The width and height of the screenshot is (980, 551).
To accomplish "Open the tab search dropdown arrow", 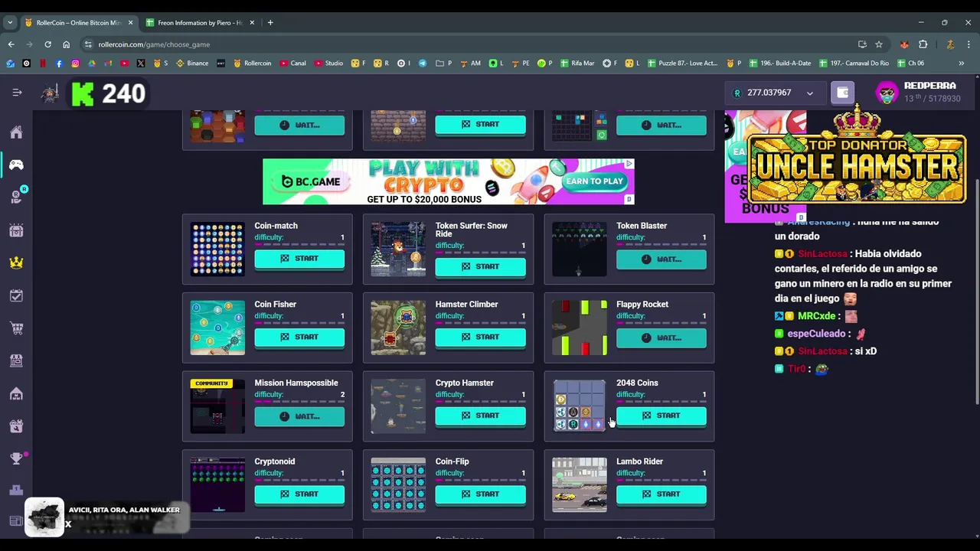I will point(10,22).
